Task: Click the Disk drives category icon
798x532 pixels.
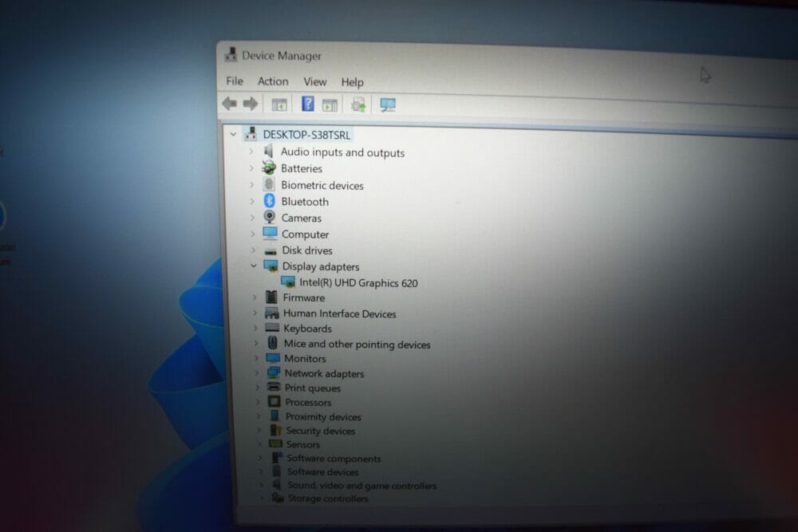Action: click(x=271, y=250)
